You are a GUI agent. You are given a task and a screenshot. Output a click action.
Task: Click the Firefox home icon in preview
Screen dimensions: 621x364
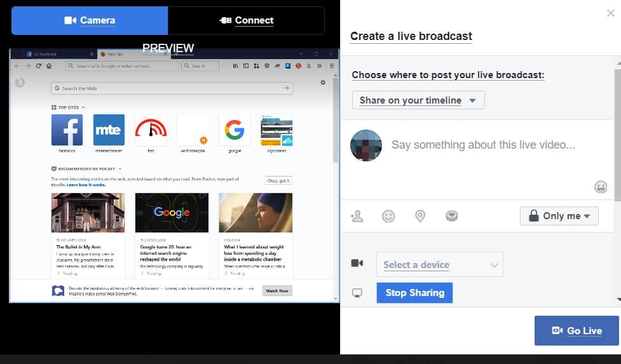click(x=49, y=66)
